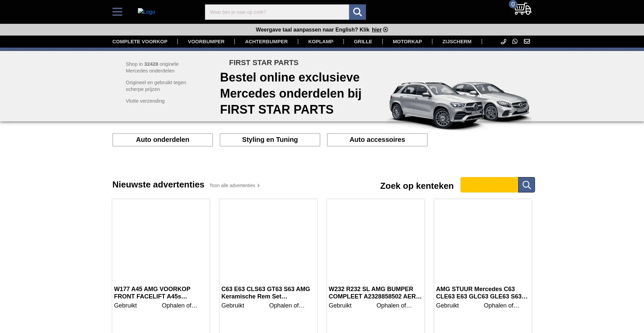Open the hamburger menu icon
The image size is (644, 333).
[117, 12]
